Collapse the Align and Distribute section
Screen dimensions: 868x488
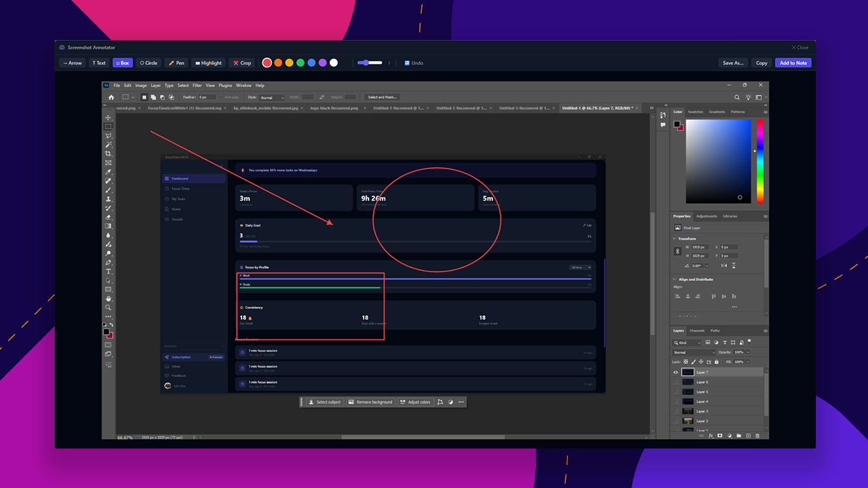tap(675, 280)
